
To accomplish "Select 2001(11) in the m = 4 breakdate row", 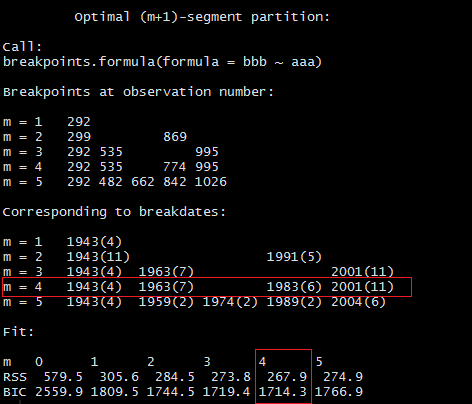I will pyautogui.click(x=362, y=287).
